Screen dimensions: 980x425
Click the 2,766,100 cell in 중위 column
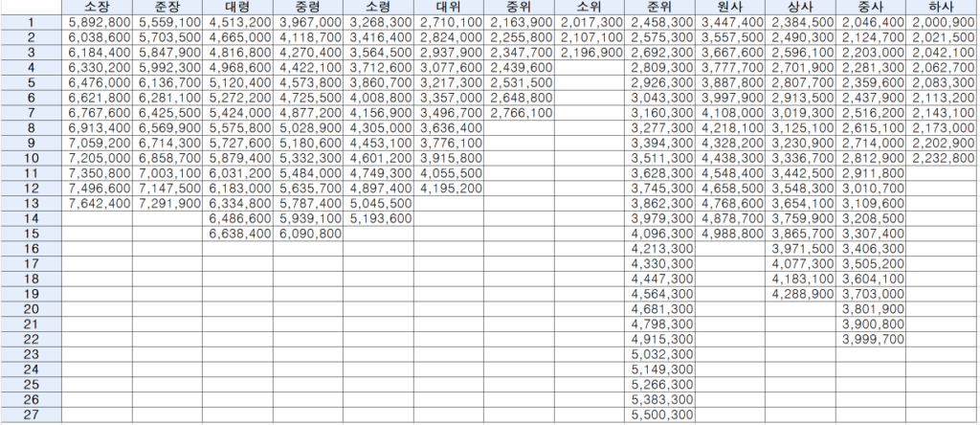(x=520, y=112)
